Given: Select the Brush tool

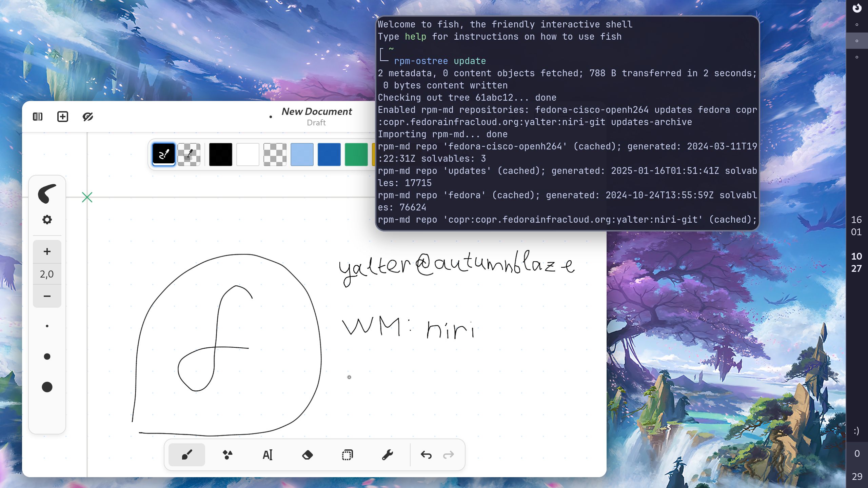Looking at the screenshot, I should [187, 454].
